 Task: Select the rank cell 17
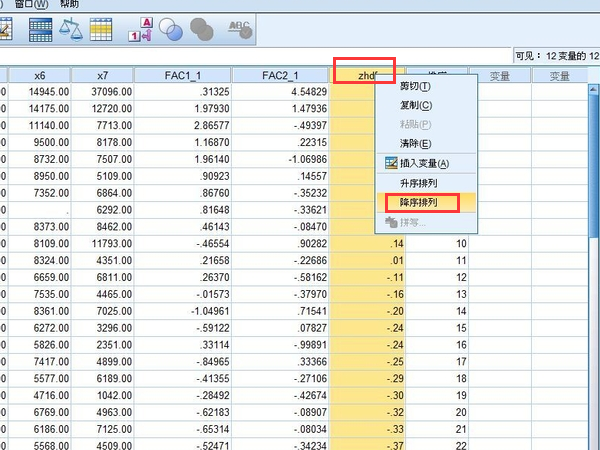437,362
